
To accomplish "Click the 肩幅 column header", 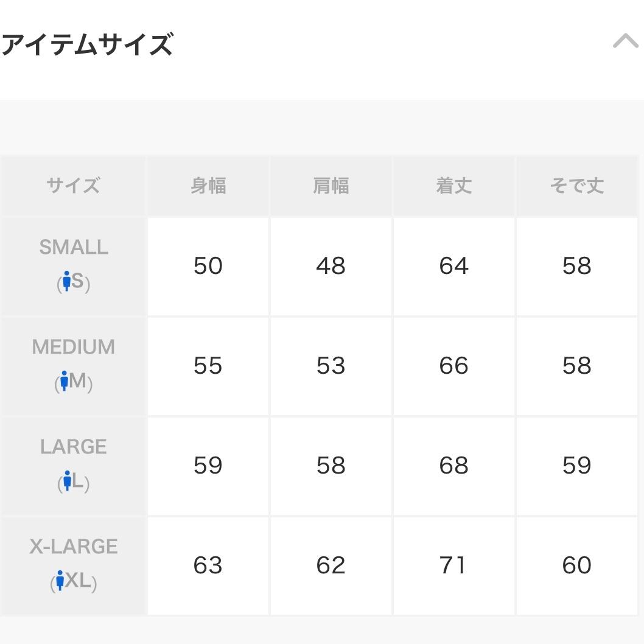I will pos(331,186).
